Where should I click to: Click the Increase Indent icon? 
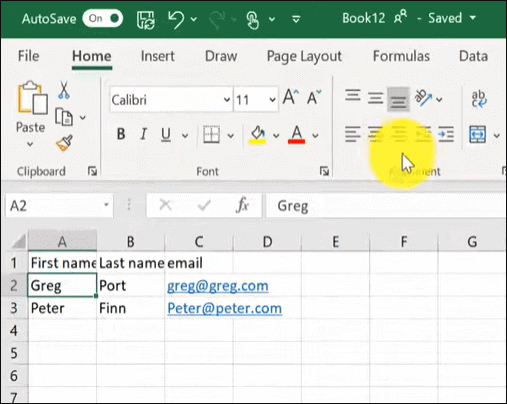tap(446, 134)
